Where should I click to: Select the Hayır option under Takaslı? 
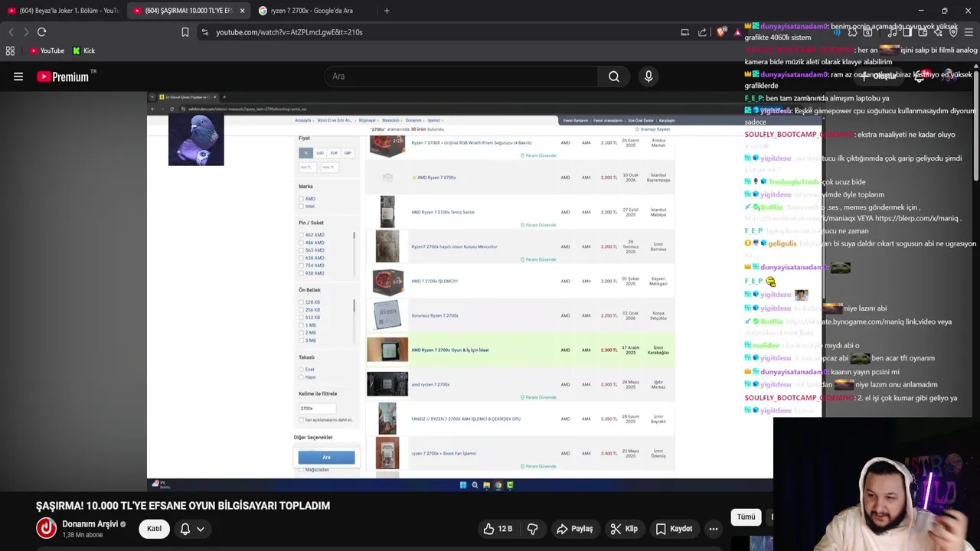(301, 377)
